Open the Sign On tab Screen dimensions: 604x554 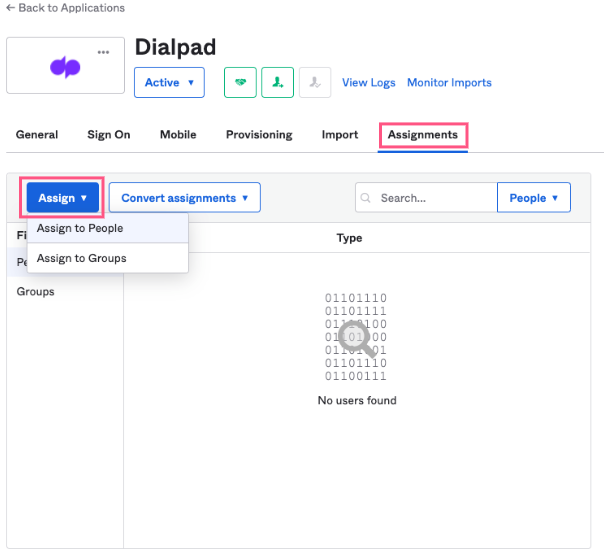tap(109, 135)
